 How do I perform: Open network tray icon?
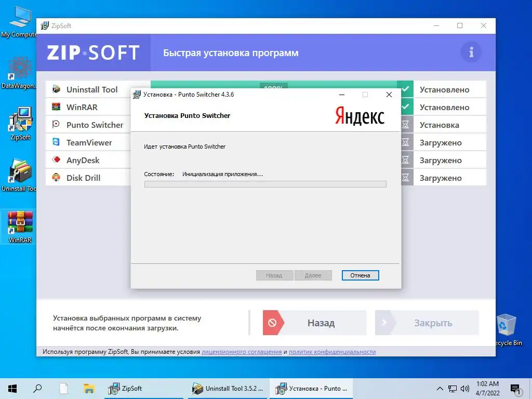pyautogui.click(x=453, y=389)
